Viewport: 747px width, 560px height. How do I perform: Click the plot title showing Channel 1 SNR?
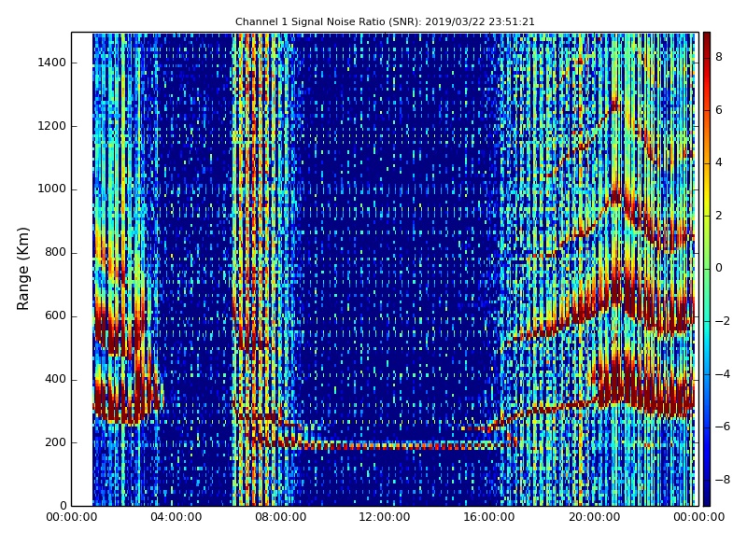tap(385, 21)
